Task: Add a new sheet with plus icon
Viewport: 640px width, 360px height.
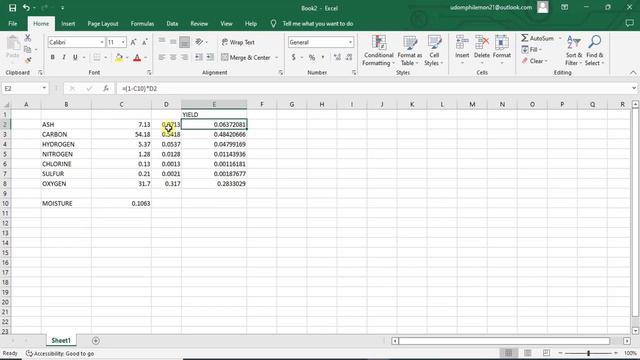Action: pos(96,340)
